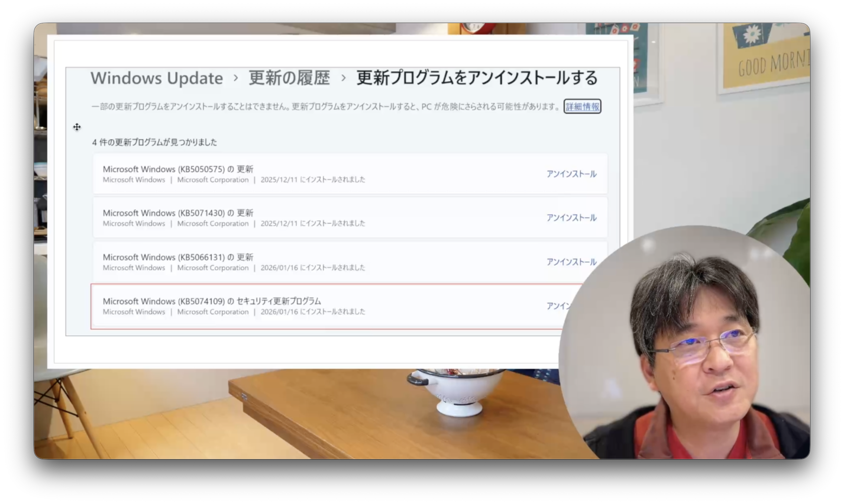This screenshot has height=504, width=844.
Task: Go back to Windows Update breadcrumb
Action: point(157,78)
